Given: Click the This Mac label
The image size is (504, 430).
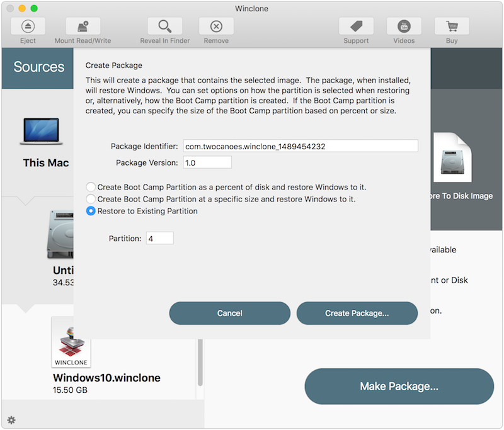Looking at the screenshot, I should pos(46,163).
